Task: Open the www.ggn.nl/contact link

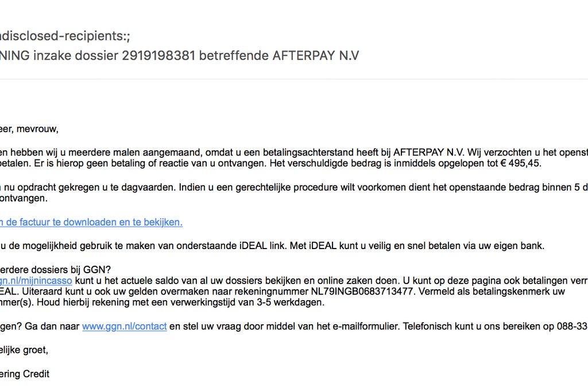Action: [x=125, y=327]
